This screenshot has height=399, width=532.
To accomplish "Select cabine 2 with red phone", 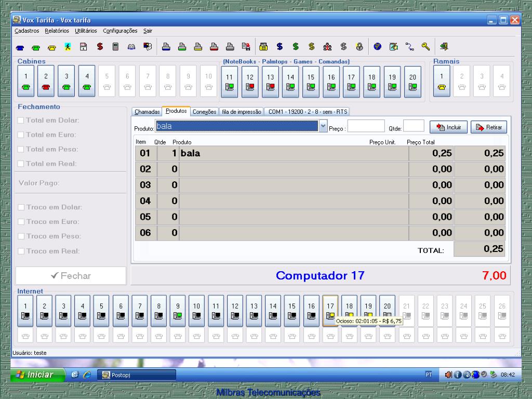I will (x=46, y=81).
